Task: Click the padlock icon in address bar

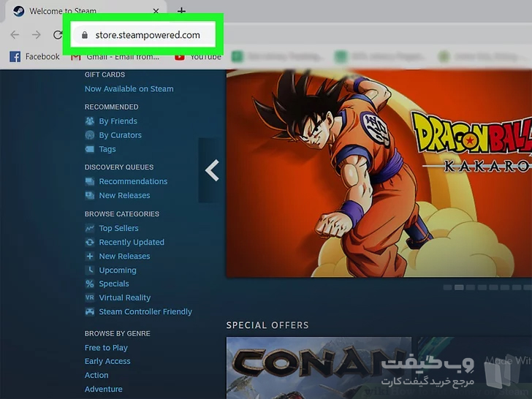Action: (85, 35)
